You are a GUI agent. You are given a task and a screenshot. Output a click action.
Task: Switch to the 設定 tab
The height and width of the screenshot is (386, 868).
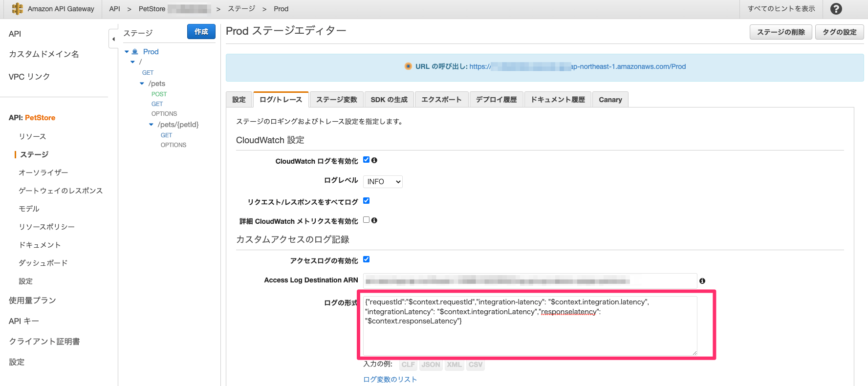click(239, 100)
